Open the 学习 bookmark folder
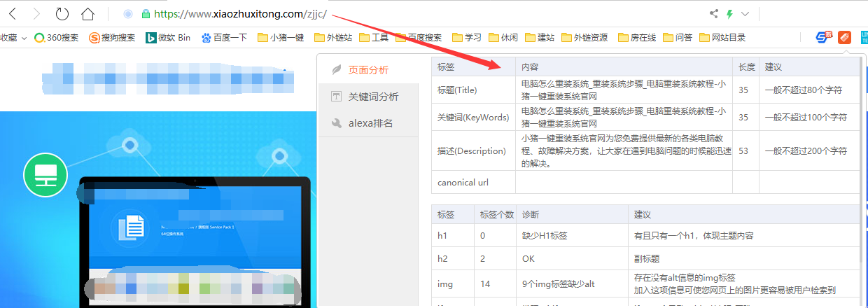This screenshot has height=308, width=868. coord(467,38)
